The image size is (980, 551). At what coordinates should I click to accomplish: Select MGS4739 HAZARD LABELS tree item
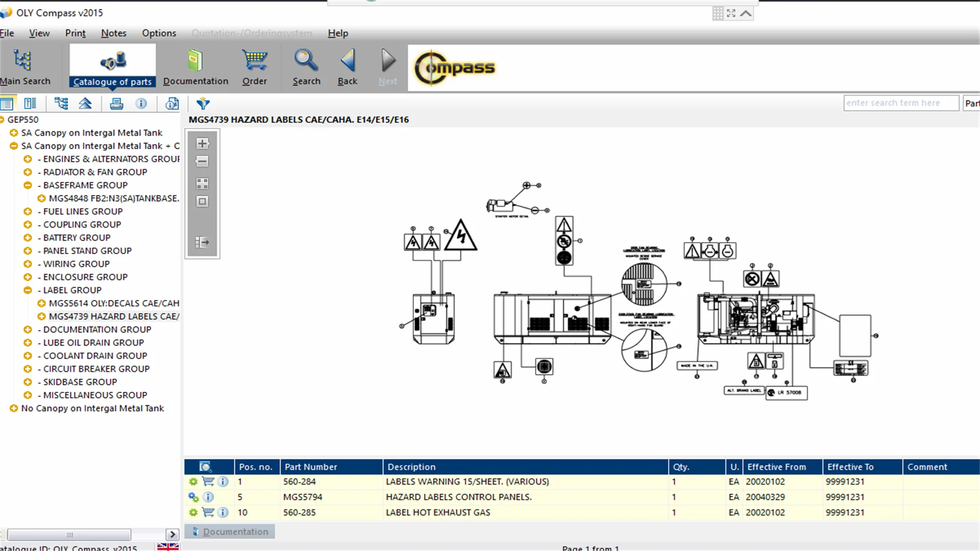(x=114, y=317)
